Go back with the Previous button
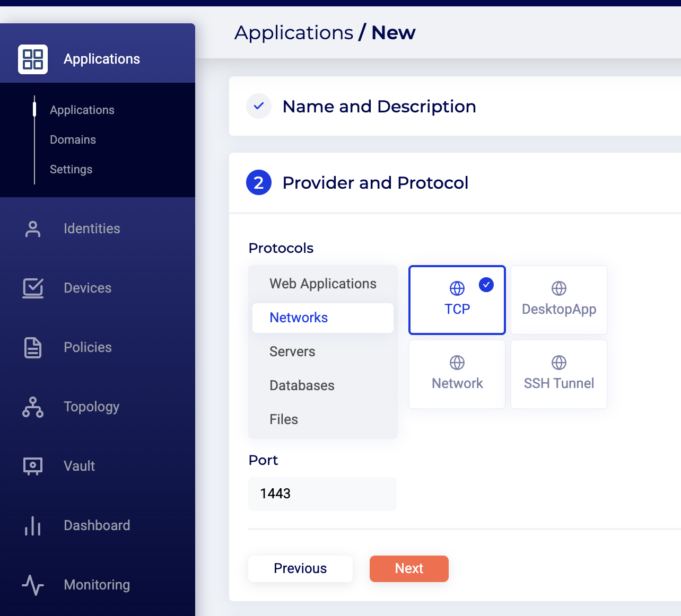 click(300, 569)
